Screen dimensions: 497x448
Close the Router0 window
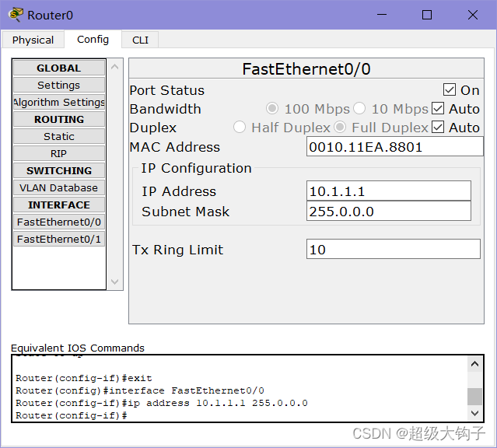[473, 15]
